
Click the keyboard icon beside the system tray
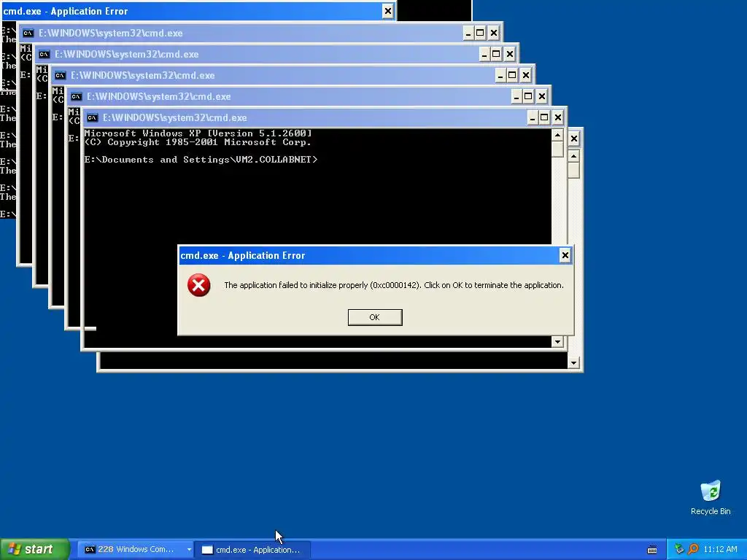pyautogui.click(x=652, y=550)
